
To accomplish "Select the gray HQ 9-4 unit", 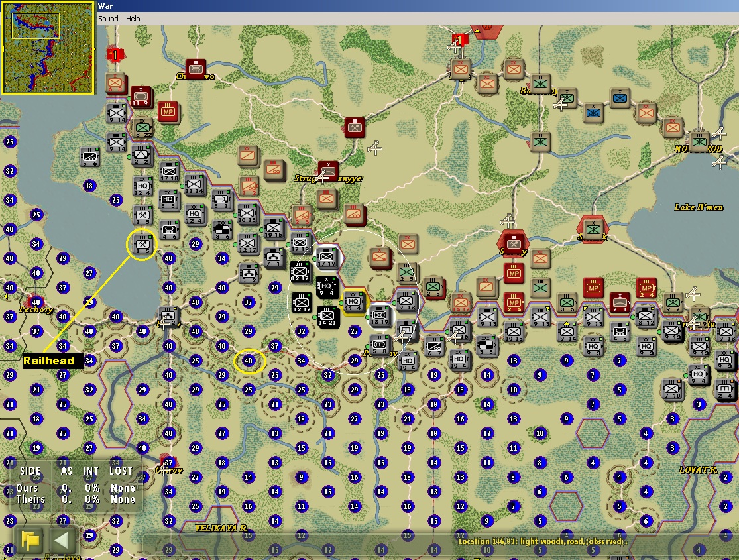I will pyautogui.click(x=698, y=374).
